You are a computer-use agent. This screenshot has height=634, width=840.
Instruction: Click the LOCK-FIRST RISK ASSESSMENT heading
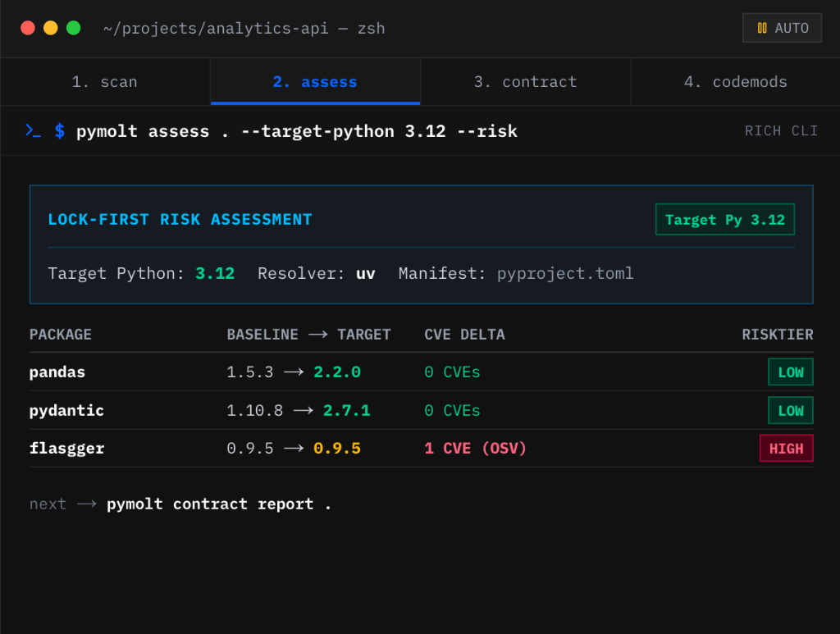pos(180,220)
